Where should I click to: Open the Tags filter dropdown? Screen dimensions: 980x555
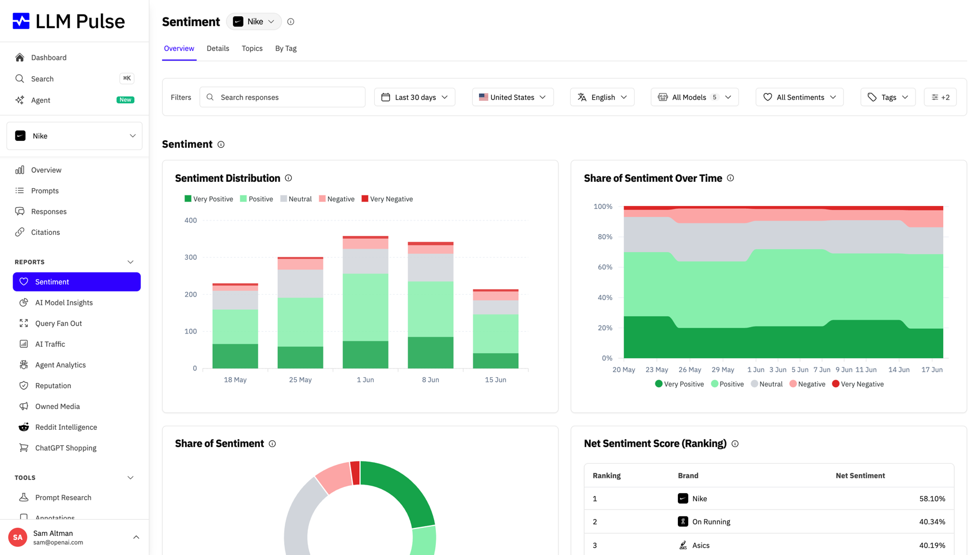(x=888, y=97)
